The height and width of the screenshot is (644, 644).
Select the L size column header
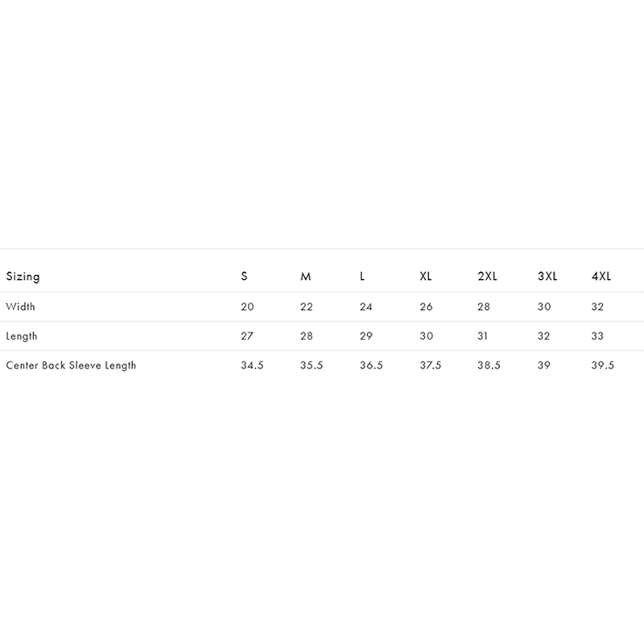point(361,276)
